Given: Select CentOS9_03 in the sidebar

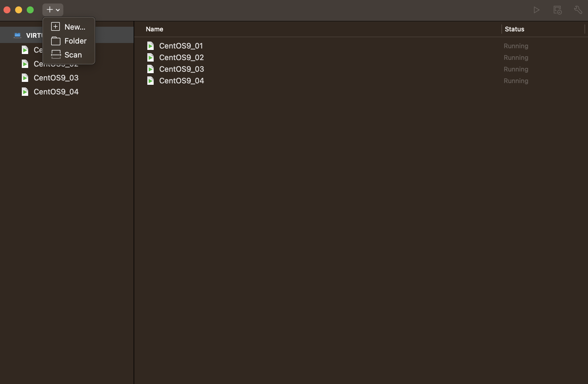Looking at the screenshot, I should (56, 78).
